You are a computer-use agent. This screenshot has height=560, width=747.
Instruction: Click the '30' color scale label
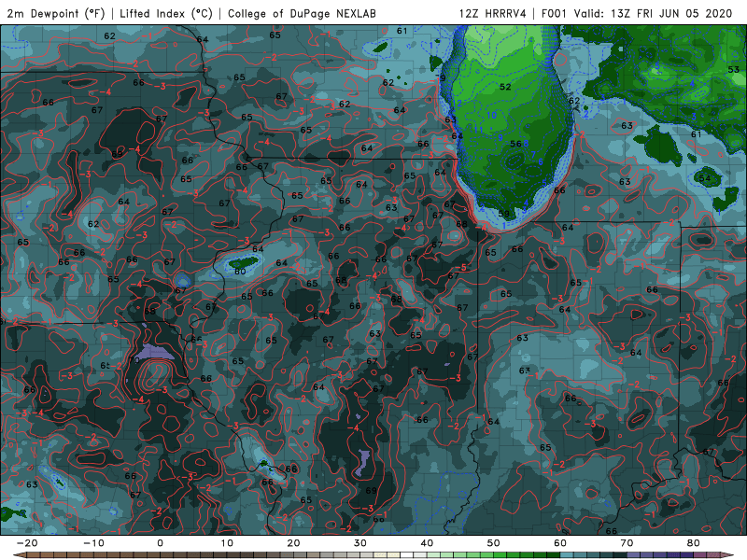click(x=360, y=543)
